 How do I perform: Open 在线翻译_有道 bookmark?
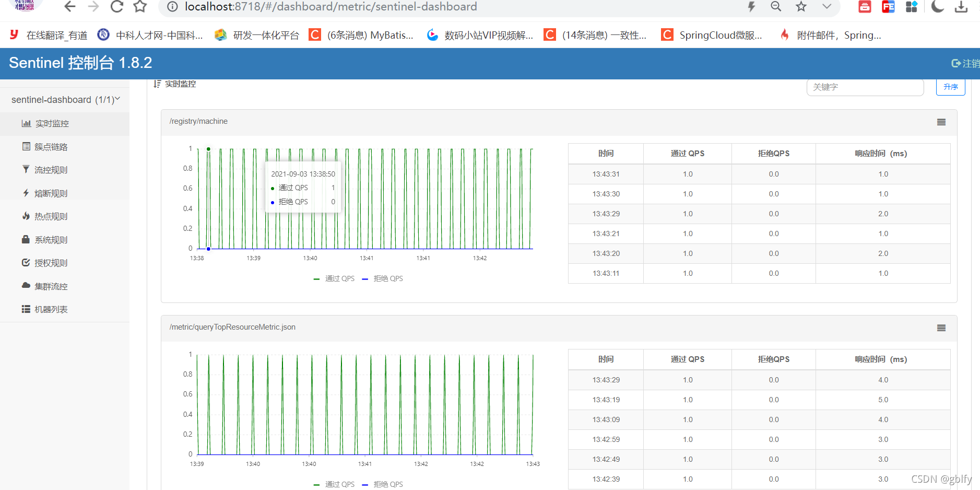coord(49,35)
